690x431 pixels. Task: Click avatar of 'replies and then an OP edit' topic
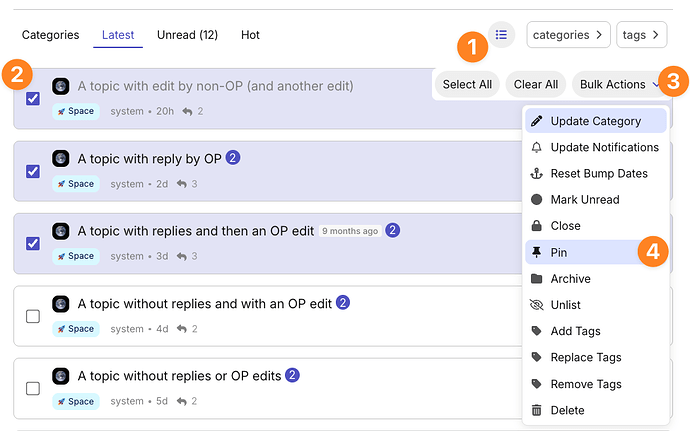tap(61, 231)
